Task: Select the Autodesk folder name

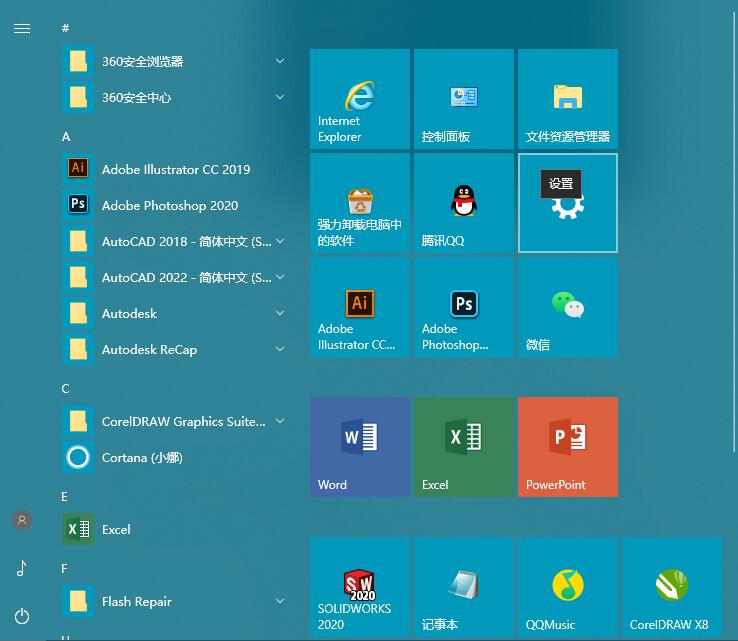Action: click(129, 313)
